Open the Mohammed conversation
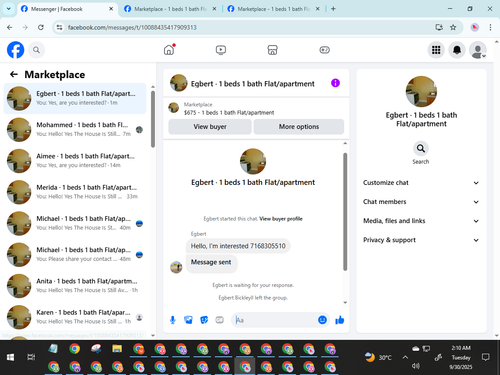 [x=75, y=130]
